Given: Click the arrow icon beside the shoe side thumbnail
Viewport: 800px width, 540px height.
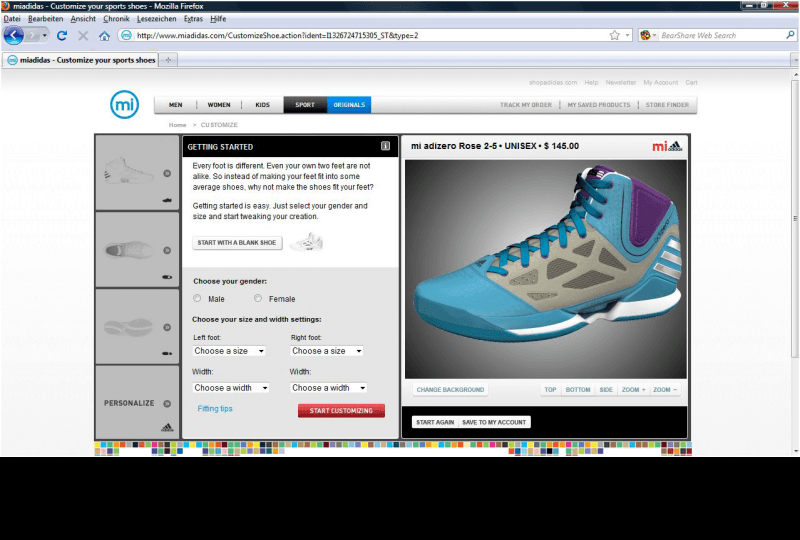Looking at the screenshot, I should (x=167, y=174).
